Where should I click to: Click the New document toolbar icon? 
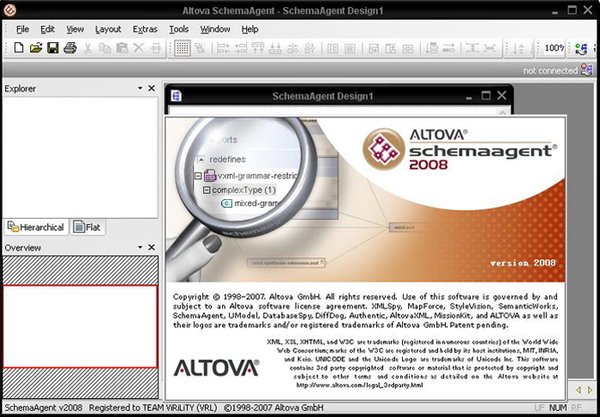(x=21, y=48)
